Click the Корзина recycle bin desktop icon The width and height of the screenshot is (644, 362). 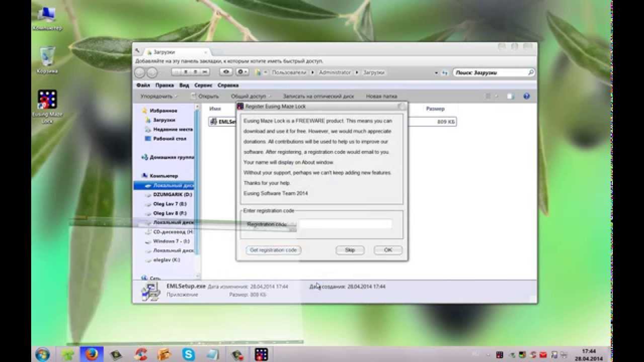click(x=47, y=60)
